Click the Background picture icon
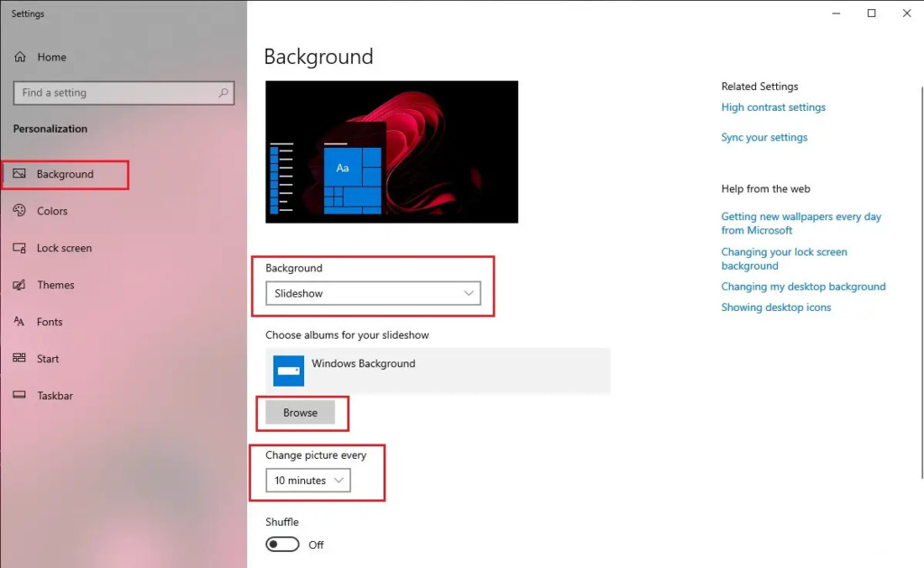This screenshot has width=924, height=568. 20,174
